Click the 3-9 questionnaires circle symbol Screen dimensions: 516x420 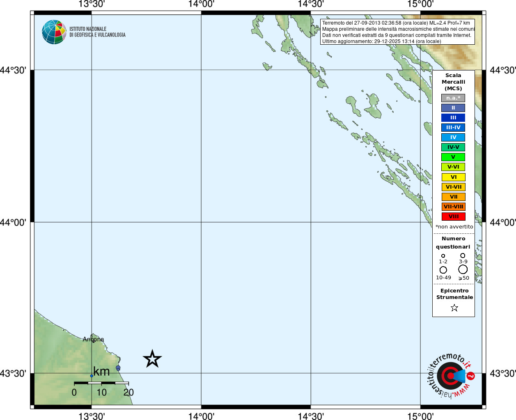(x=463, y=255)
